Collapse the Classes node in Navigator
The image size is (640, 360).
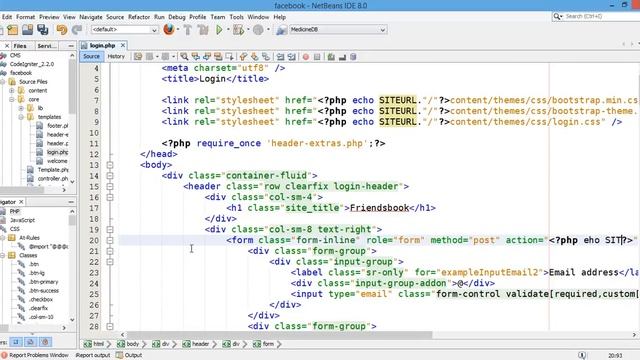pos(2,256)
